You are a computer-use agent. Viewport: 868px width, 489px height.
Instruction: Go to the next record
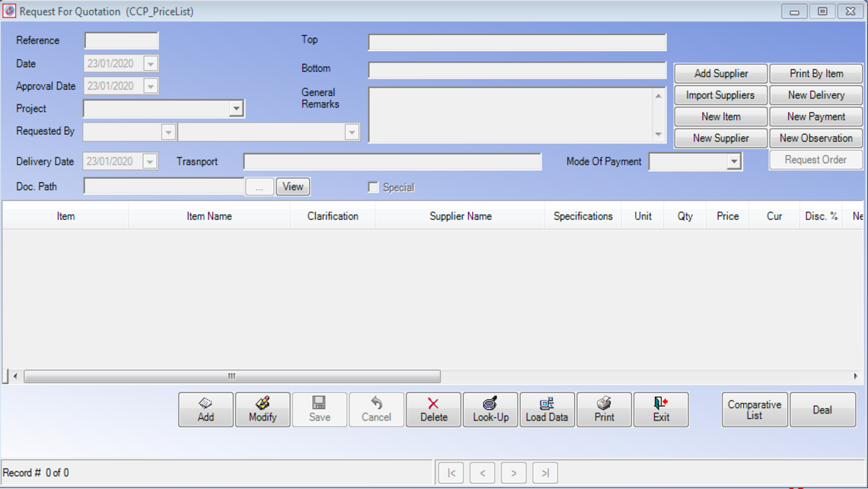[x=514, y=473]
